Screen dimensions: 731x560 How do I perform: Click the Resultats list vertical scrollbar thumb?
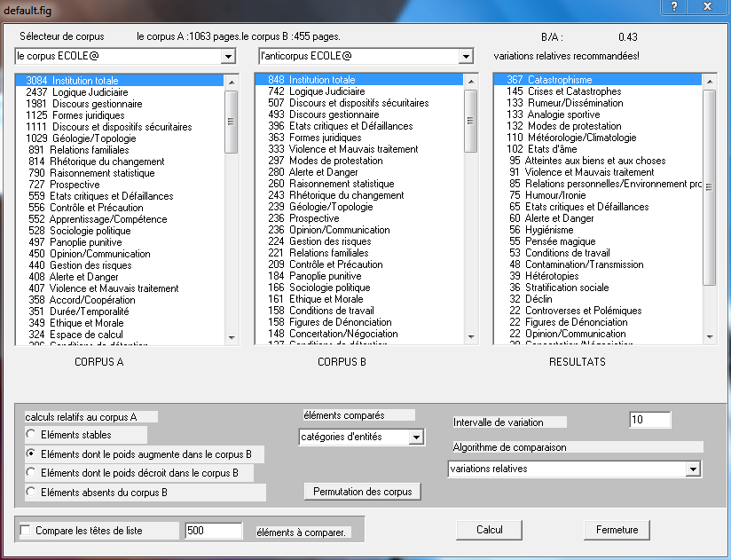coord(709,187)
